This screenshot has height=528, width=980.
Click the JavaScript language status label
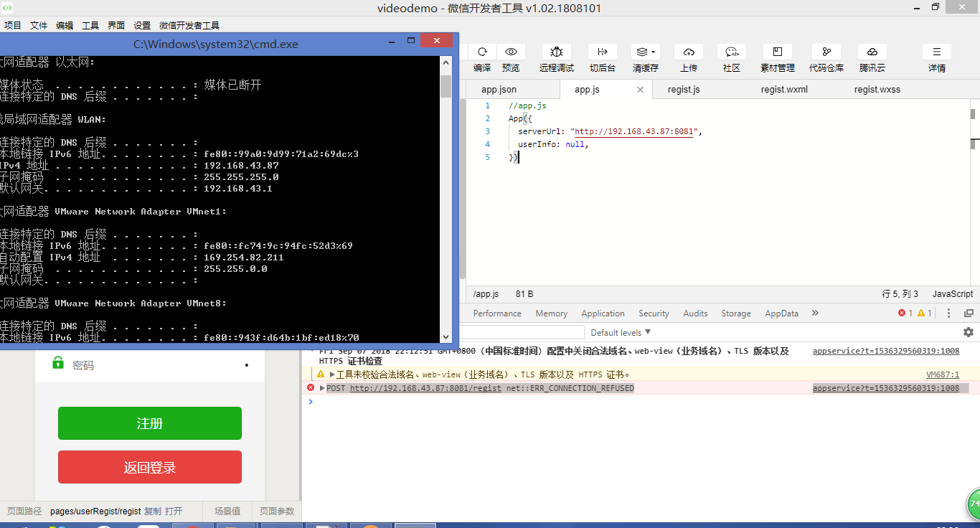coord(953,294)
